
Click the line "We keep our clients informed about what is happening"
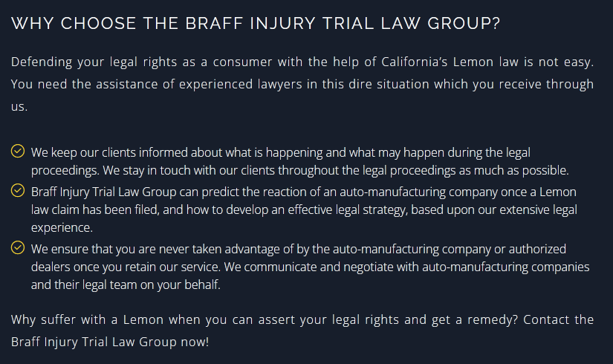pos(281,152)
